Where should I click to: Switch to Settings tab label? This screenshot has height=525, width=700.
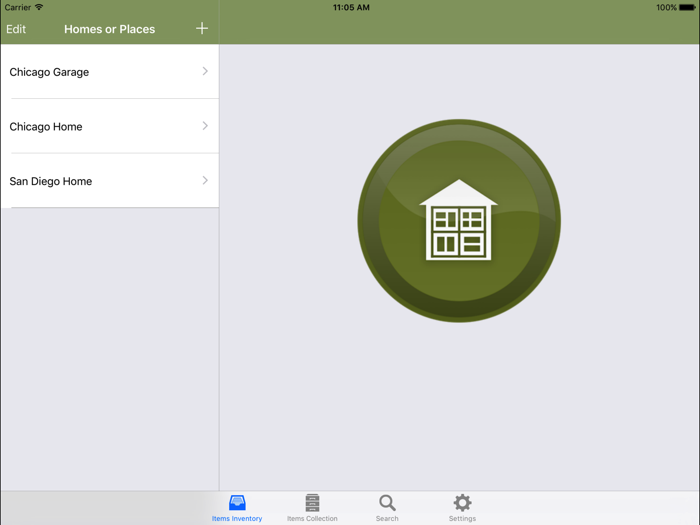pos(462,518)
